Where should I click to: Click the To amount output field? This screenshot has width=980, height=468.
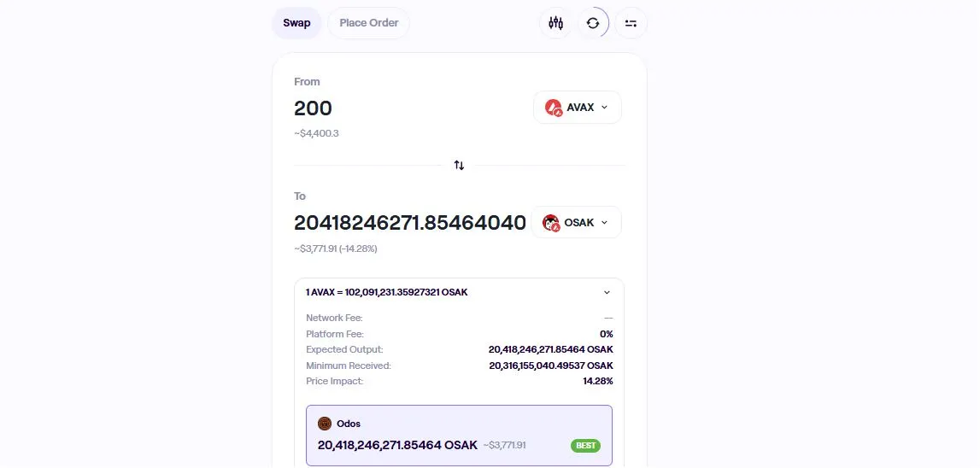pyautogui.click(x=410, y=223)
